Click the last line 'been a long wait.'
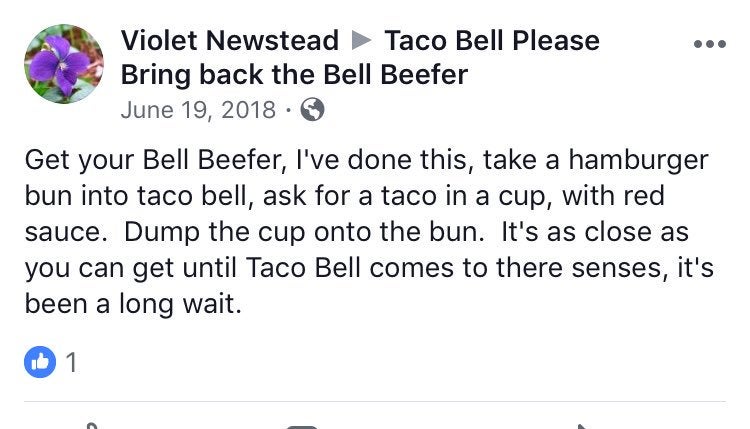 pos(133,304)
